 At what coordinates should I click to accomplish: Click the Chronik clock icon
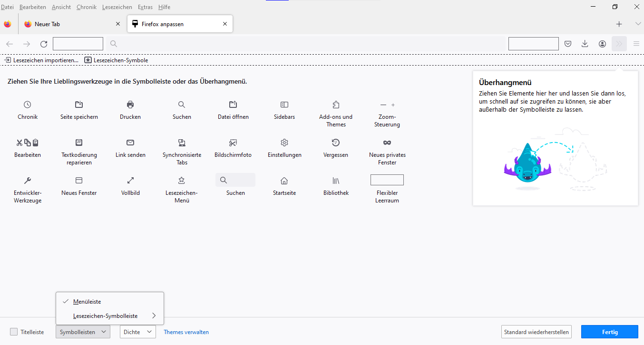[x=28, y=105]
